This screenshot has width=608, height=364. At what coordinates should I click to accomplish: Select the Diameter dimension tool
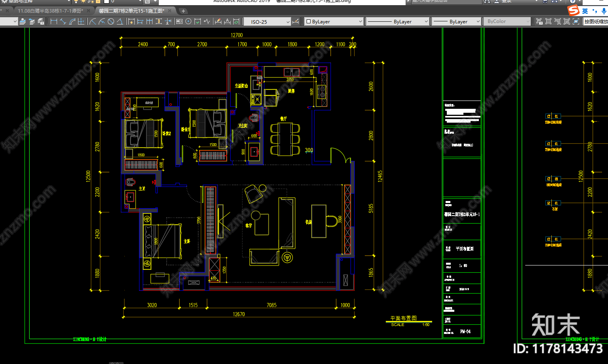[x=111, y=21]
